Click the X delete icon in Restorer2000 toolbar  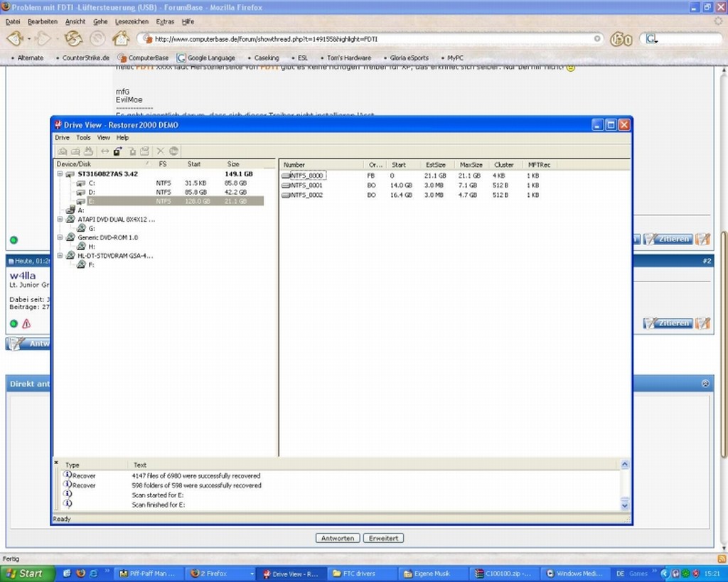[x=160, y=151]
